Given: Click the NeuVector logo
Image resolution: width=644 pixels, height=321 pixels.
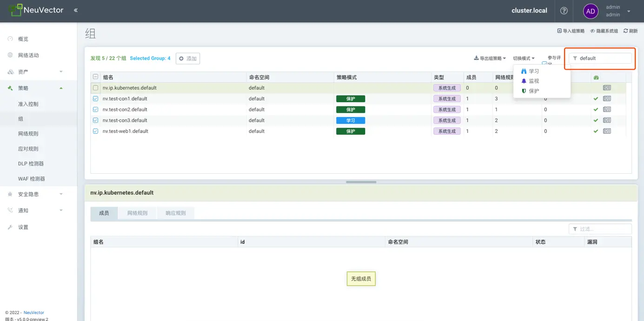Looking at the screenshot, I should click(35, 10).
